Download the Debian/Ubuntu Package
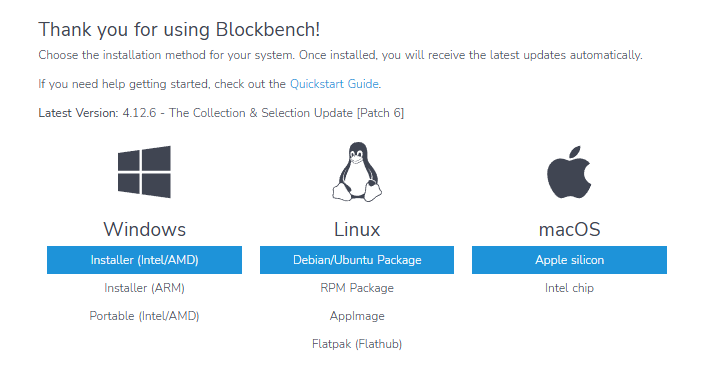Image resolution: width=717 pixels, height=379 pixels. (357, 260)
